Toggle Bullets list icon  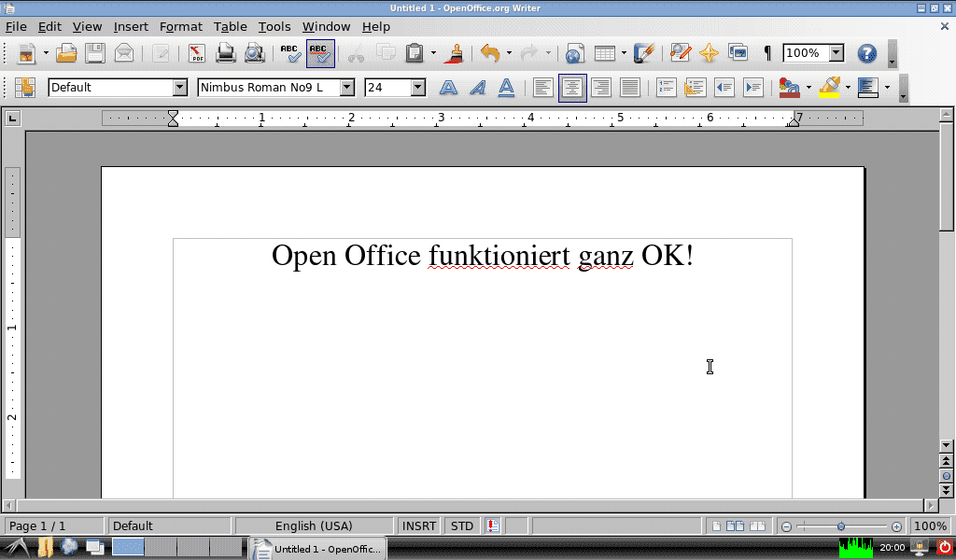(695, 88)
